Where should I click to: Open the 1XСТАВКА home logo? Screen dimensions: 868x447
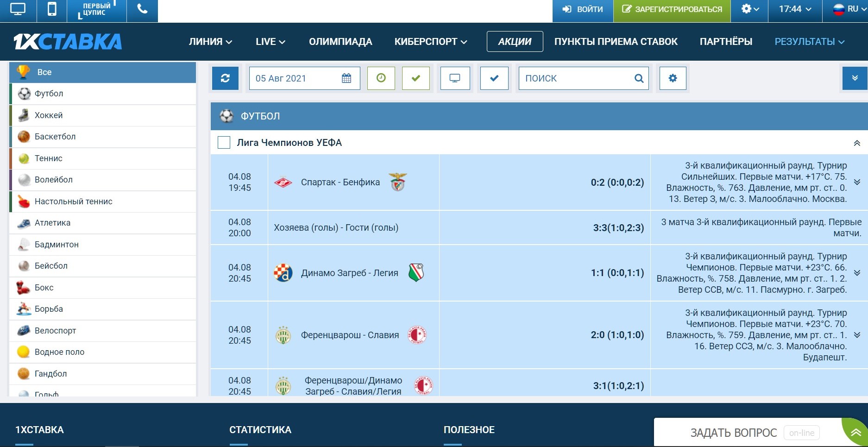coord(68,42)
